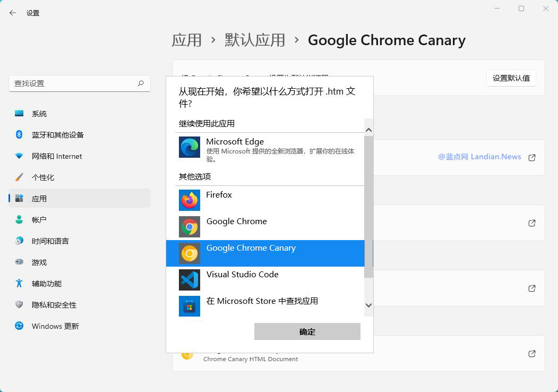Click the Firefox icon in list
This screenshot has width=558, height=392.
[x=190, y=200]
